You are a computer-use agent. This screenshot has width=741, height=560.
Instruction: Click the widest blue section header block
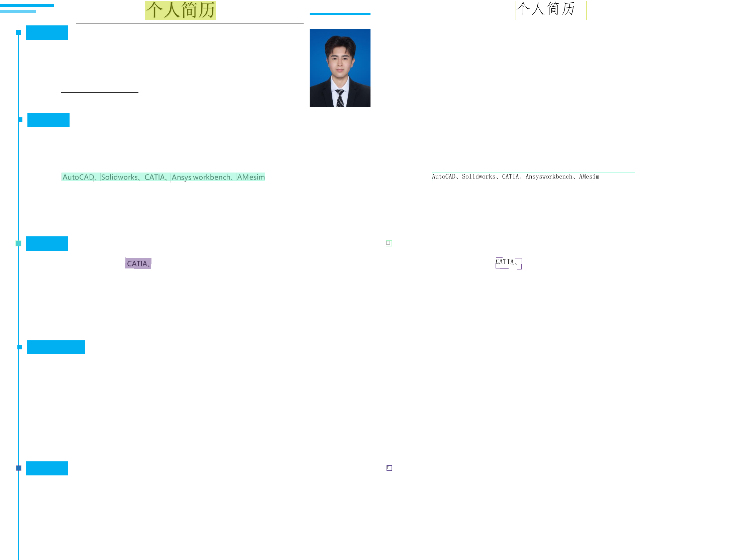coord(56,347)
